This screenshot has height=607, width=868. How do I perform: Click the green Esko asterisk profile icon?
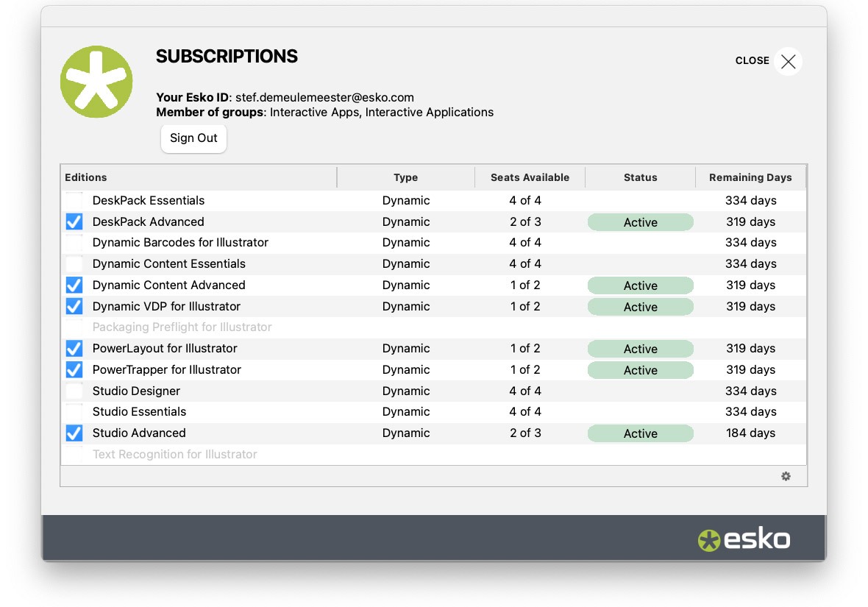pyautogui.click(x=96, y=82)
